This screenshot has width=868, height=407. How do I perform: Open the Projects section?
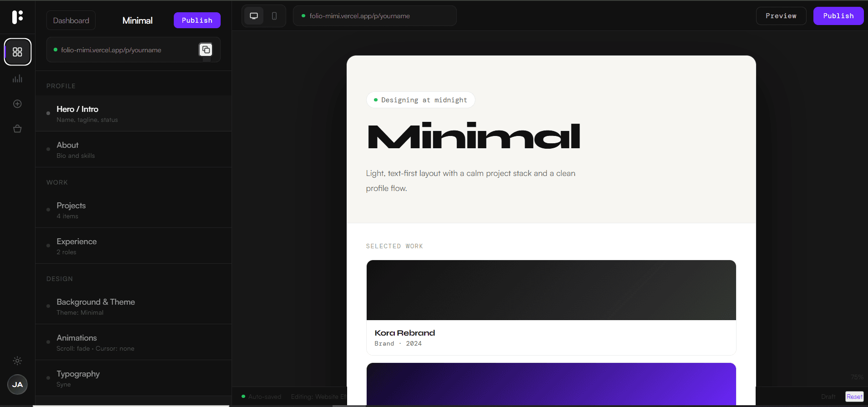133,210
